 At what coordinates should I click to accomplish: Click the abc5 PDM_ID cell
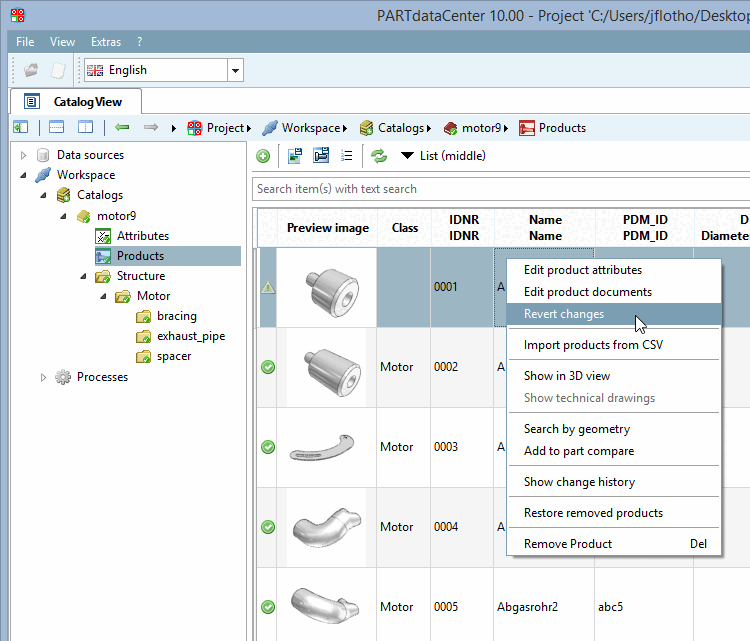click(644, 608)
